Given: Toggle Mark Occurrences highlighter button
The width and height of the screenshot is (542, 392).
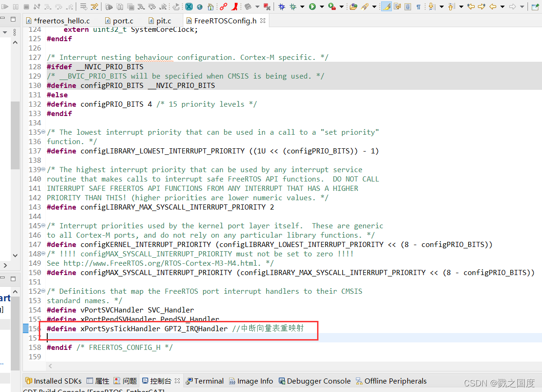Looking at the screenshot, I should 386,7.
